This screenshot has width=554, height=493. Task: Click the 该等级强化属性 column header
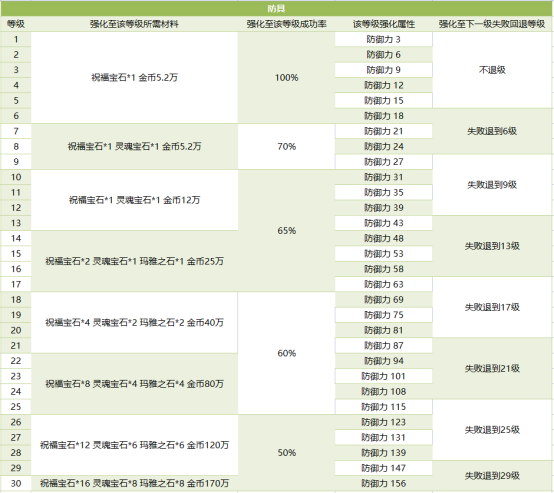(x=384, y=24)
